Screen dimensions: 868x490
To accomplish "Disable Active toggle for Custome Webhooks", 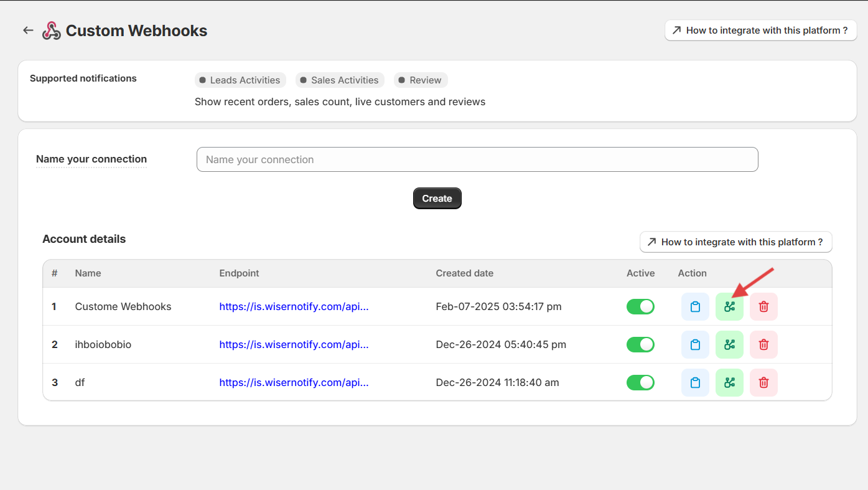I will (640, 306).
